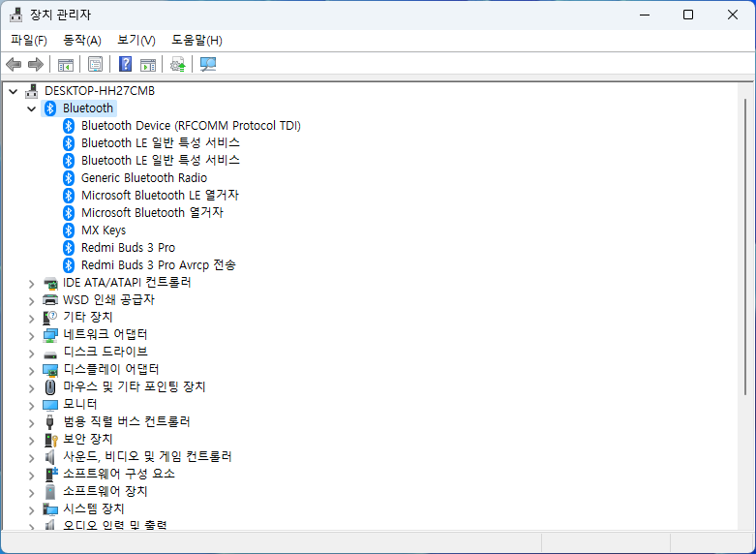Viewport: 756px width, 554px height.
Task: Open the 파일(F) menu
Action: [x=29, y=41]
